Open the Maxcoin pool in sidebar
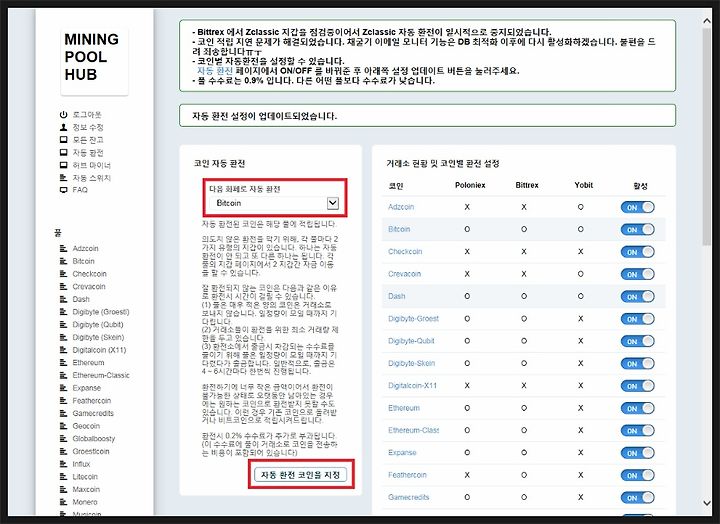Image resolution: width=720 pixels, height=524 pixels. pos(86,490)
